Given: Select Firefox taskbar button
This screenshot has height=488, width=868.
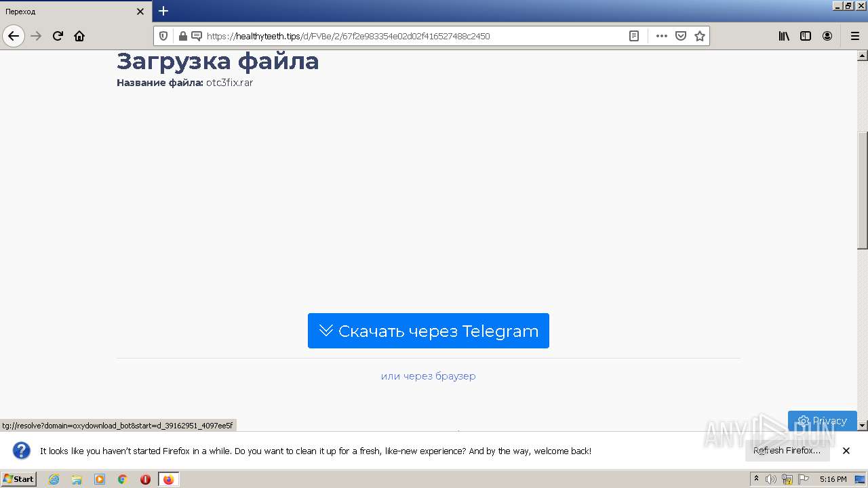Looking at the screenshot, I should [x=168, y=479].
